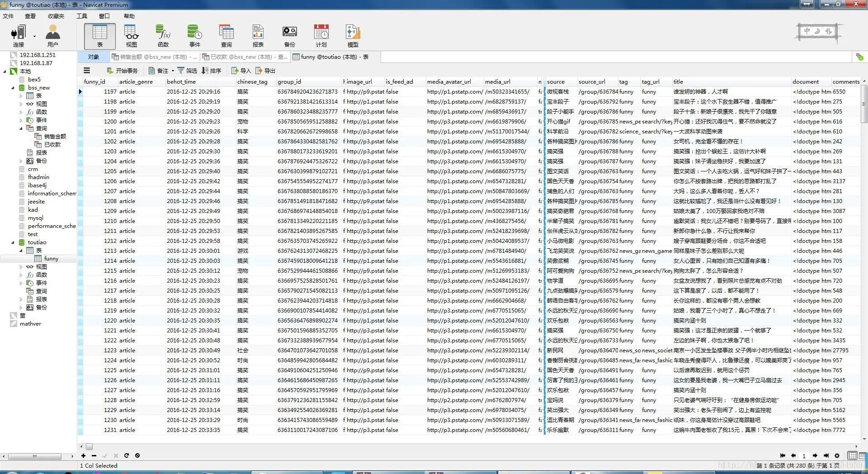Switch to the 对象 tab
Viewport: 868px width, 474px height.
click(x=94, y=57)
